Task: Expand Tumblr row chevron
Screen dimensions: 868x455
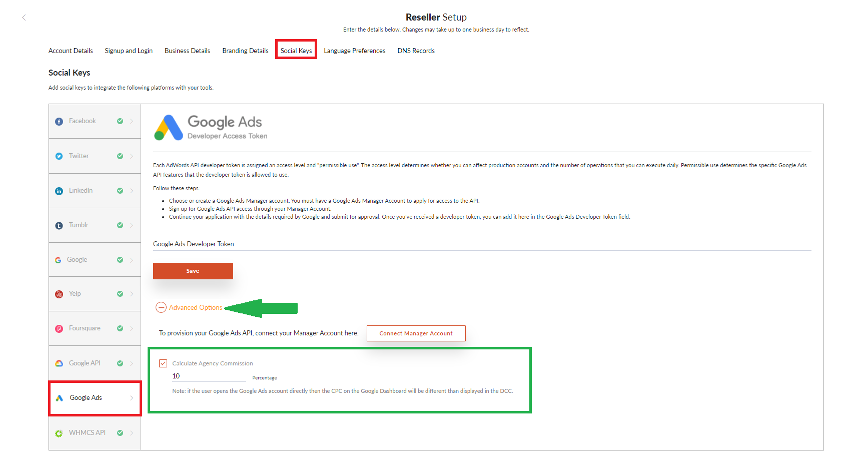Action: (132, 225)
